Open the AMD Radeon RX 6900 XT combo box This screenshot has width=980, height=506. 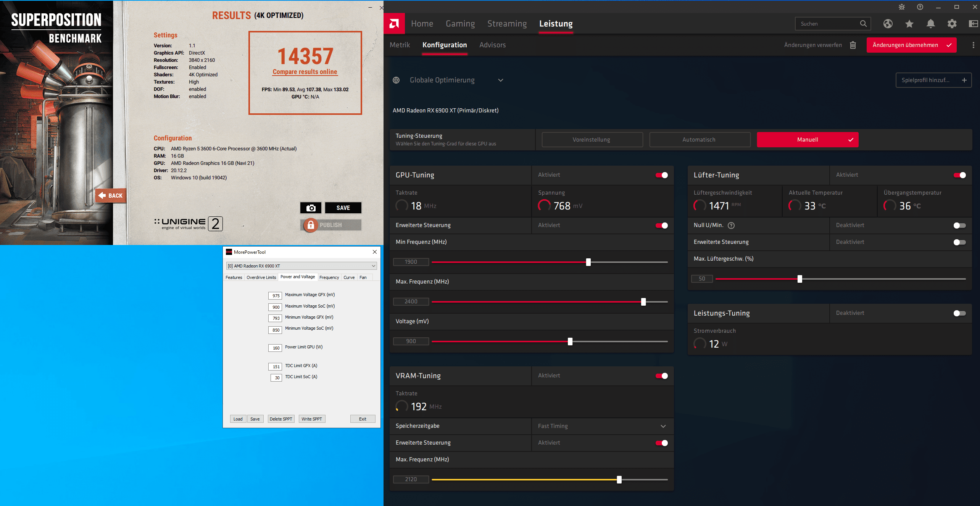pos(301,266)
